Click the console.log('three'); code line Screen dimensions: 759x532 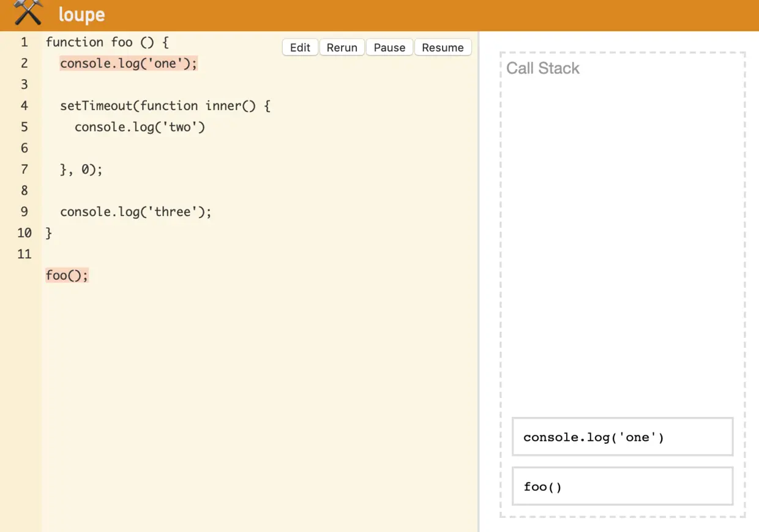[136, 212]
